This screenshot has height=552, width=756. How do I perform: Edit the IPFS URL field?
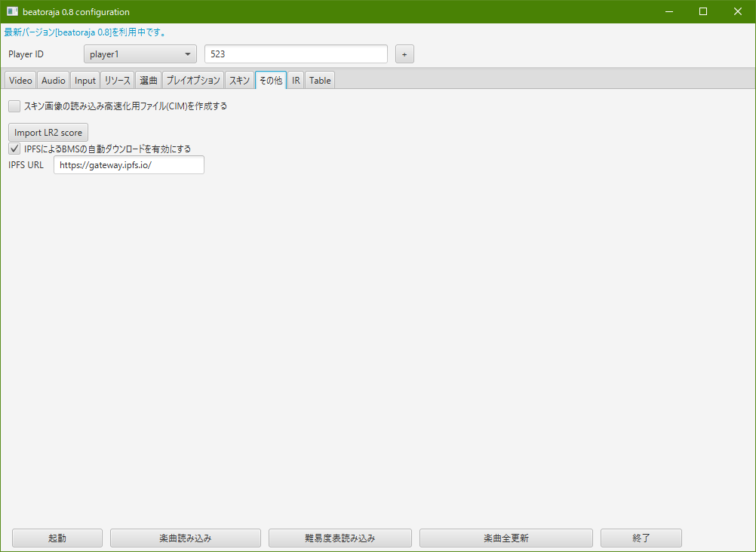[x=129, y=165]
